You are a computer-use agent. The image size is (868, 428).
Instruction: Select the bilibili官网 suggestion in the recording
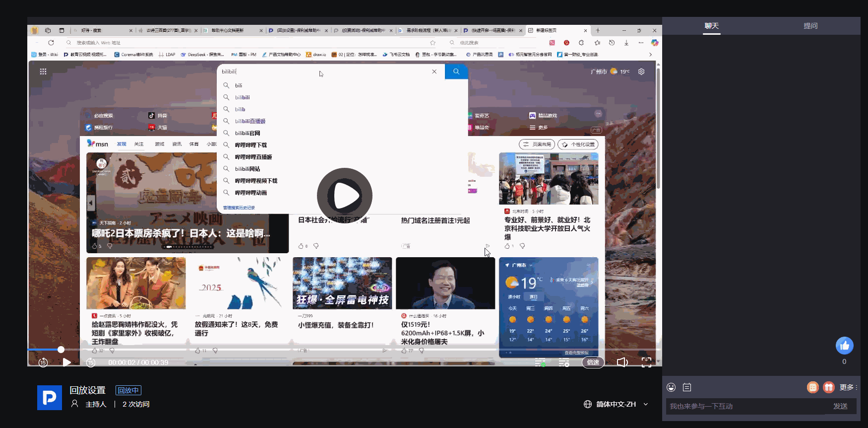(x=248, y=133)
